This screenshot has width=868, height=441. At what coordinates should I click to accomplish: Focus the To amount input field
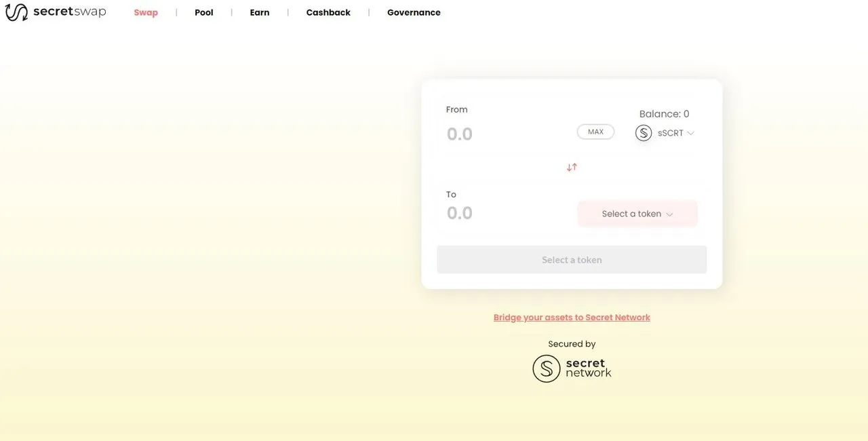[x=509, y=213]
